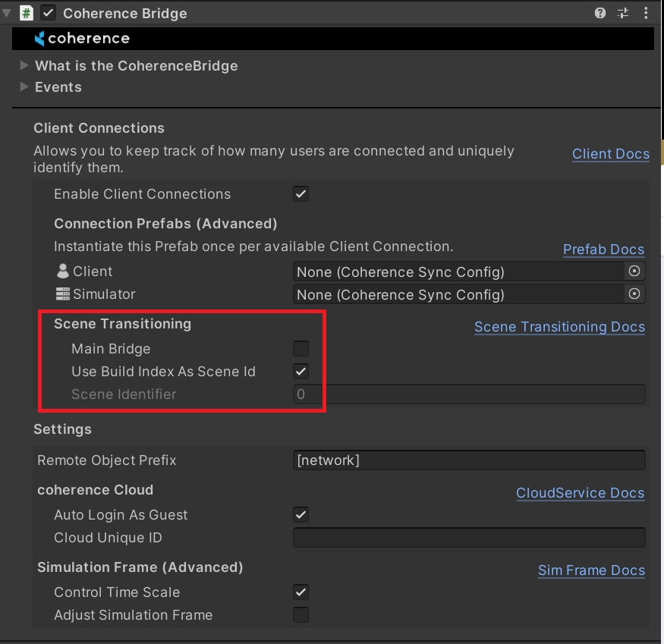Open the component three-dot context menu
Image resolution: width=664 pixels, height=644 pixels.
click(644, 13)
